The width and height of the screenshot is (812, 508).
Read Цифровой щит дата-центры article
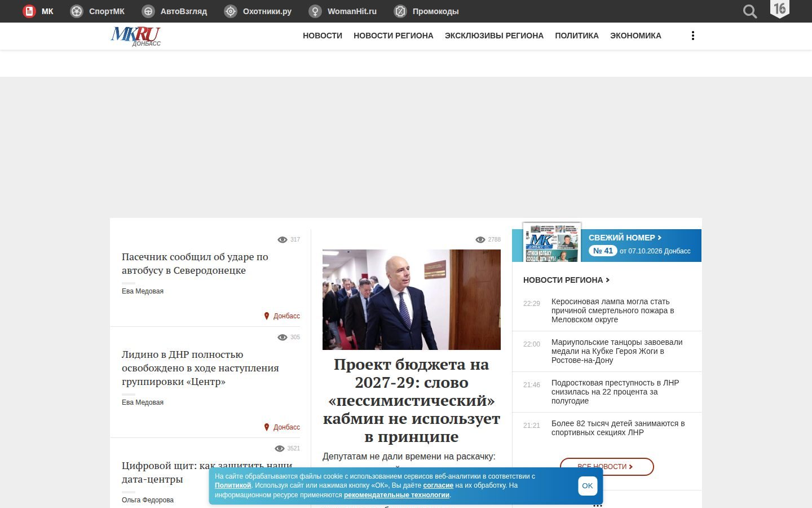coord(207,472)
